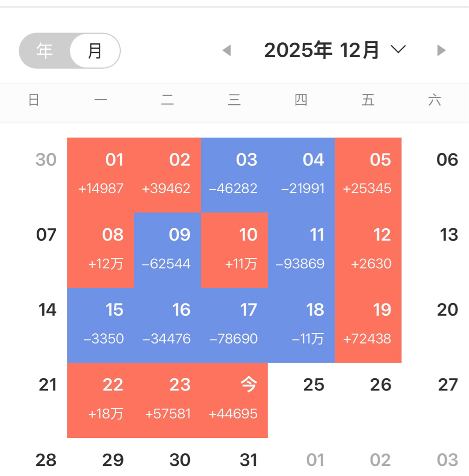Select December 01 with +14987

click(x=101, y=175)
